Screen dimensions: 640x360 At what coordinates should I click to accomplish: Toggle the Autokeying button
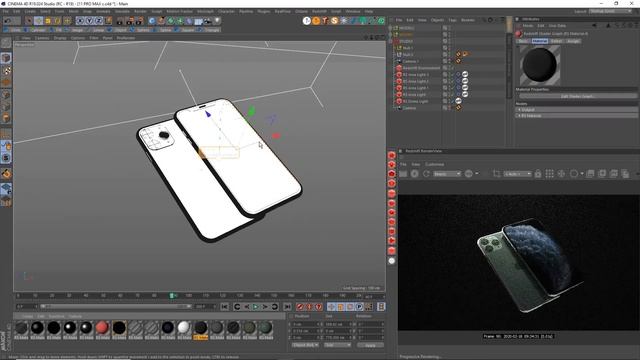point(309,307)
